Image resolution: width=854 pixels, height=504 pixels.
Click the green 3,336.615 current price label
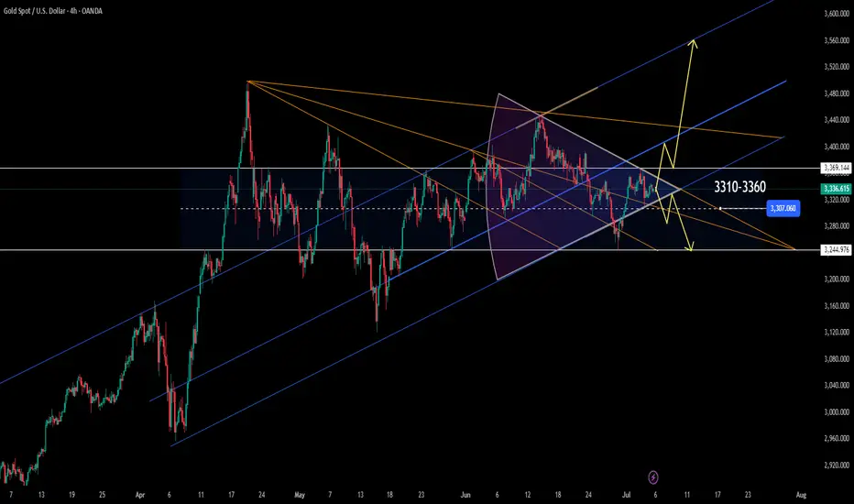click(x=837, y=189)
